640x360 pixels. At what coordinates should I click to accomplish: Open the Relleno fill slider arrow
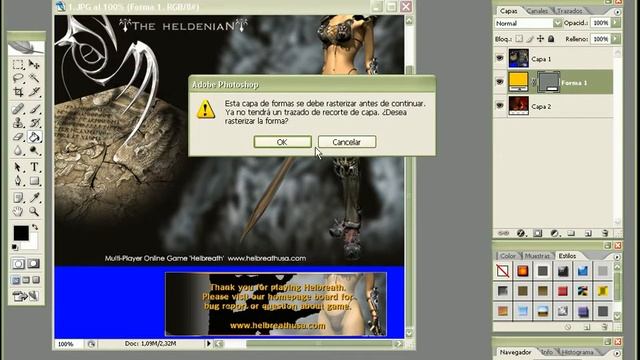tap(616, 39)
